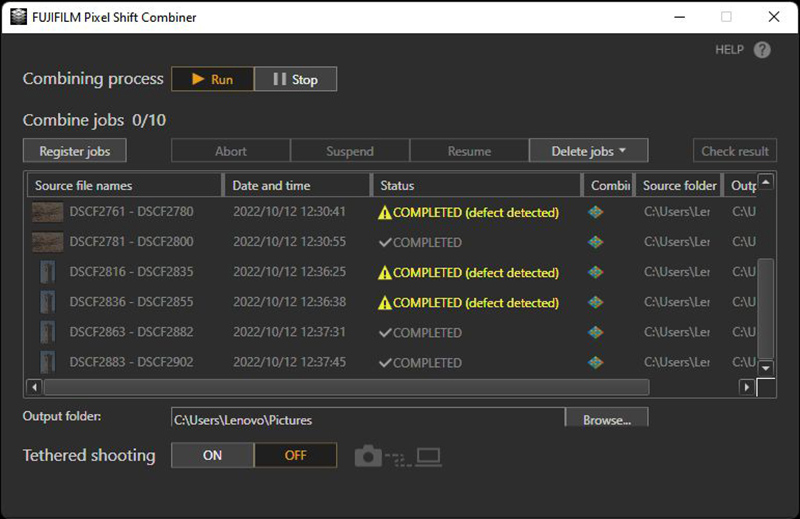
Task: Open the Delete jobs dropdown
Action: [x=588, y=151]
